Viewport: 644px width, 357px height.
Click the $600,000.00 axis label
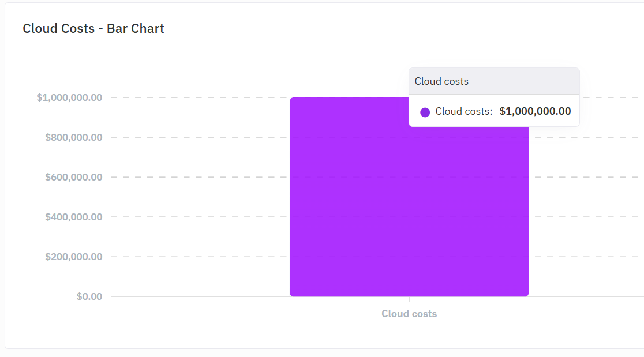[x=74, y=176]
